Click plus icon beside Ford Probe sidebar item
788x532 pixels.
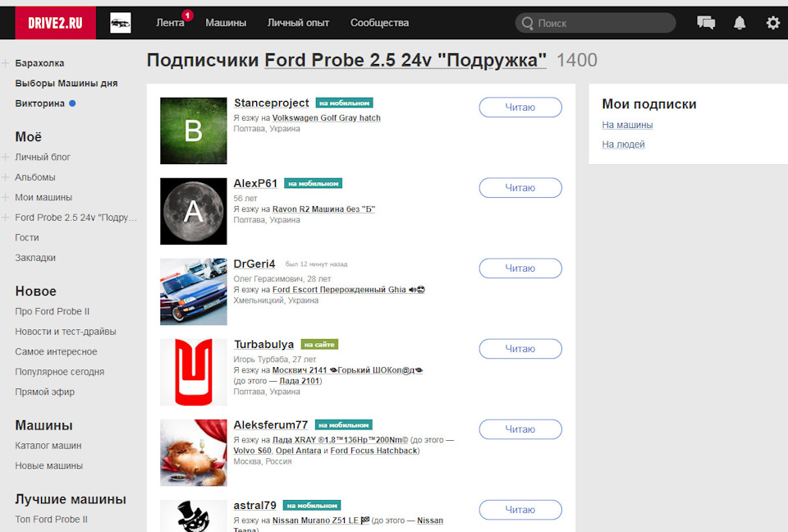6,218
